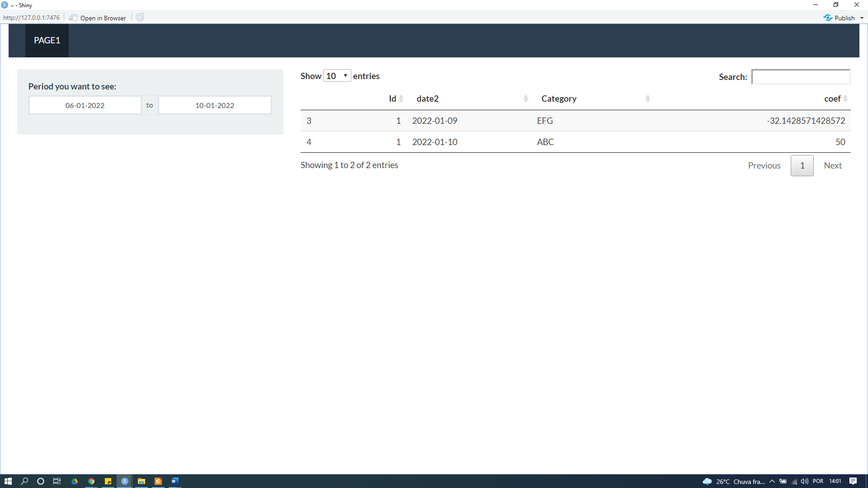Open the orange app on the taskbar
868x488 pixels.
pyautogui.click(x=158, y=481)
